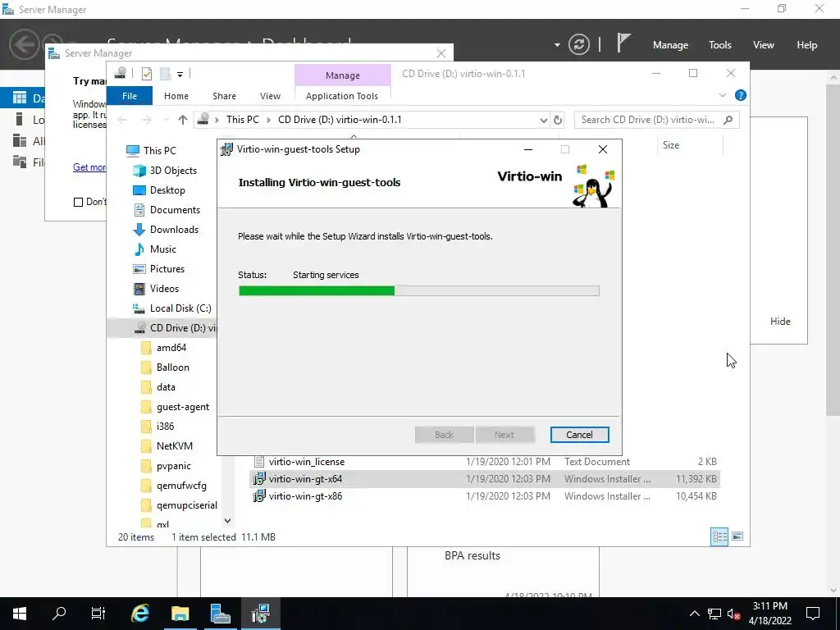Open Server Manager notifications flag

(x=623, y=43)
